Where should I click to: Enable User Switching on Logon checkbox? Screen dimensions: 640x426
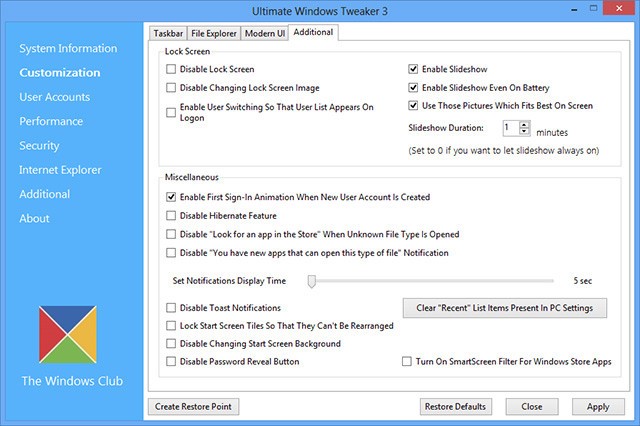tap(171, 112)
